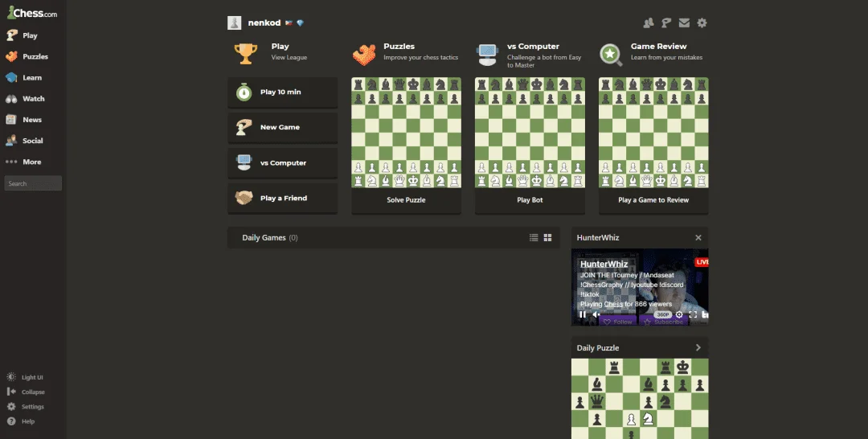Click the flag icon beside nenkod
868x439 pixels.
(289, 23)
